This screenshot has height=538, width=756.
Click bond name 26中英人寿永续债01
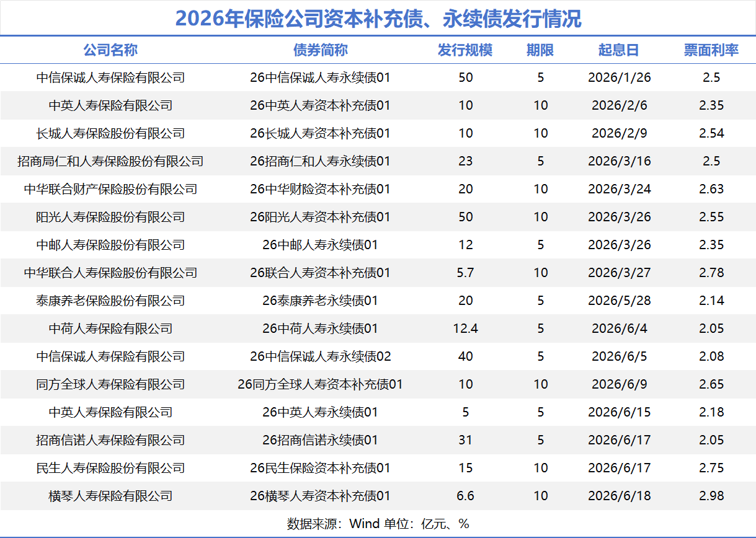[320, 412]
